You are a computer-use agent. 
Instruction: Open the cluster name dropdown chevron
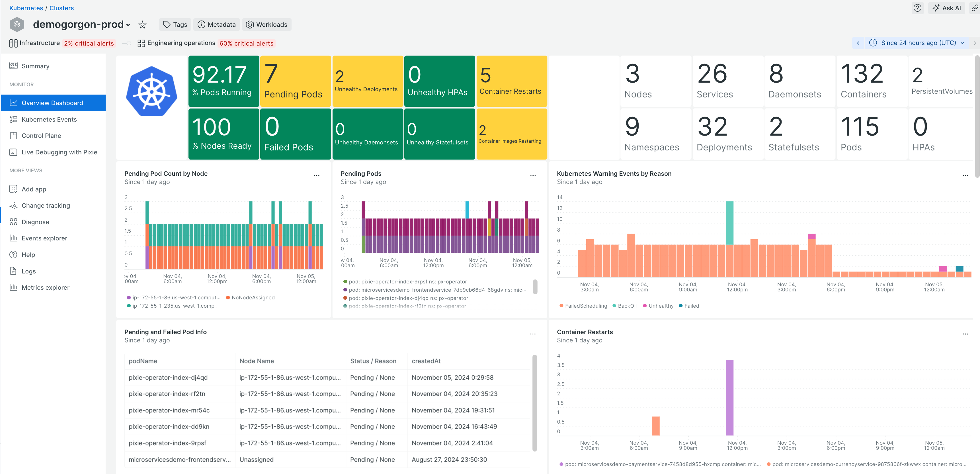point(128,25)
